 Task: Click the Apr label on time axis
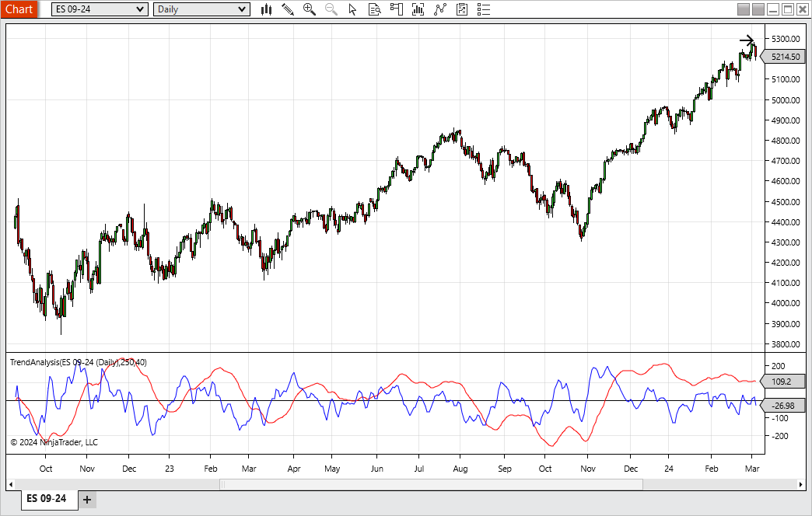pyautogui.click(x=294, y=469)
